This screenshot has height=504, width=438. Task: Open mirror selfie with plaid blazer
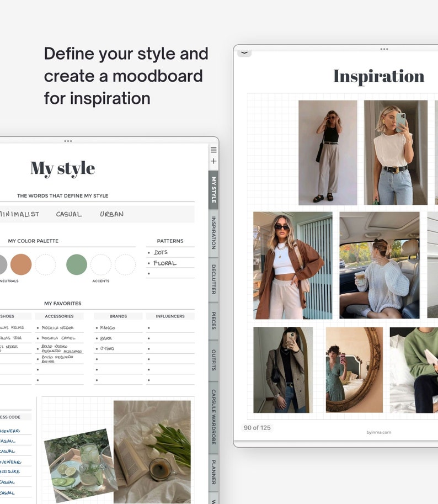coord(283,370)
